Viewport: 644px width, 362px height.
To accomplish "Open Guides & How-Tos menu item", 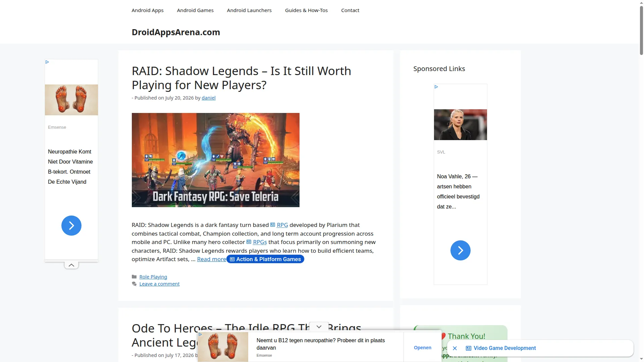I will point(306,10).
